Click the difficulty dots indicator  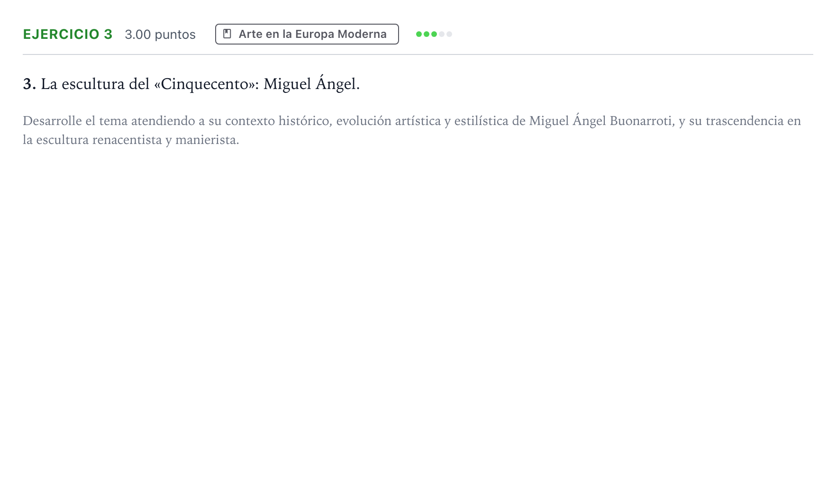pos(434,34)
